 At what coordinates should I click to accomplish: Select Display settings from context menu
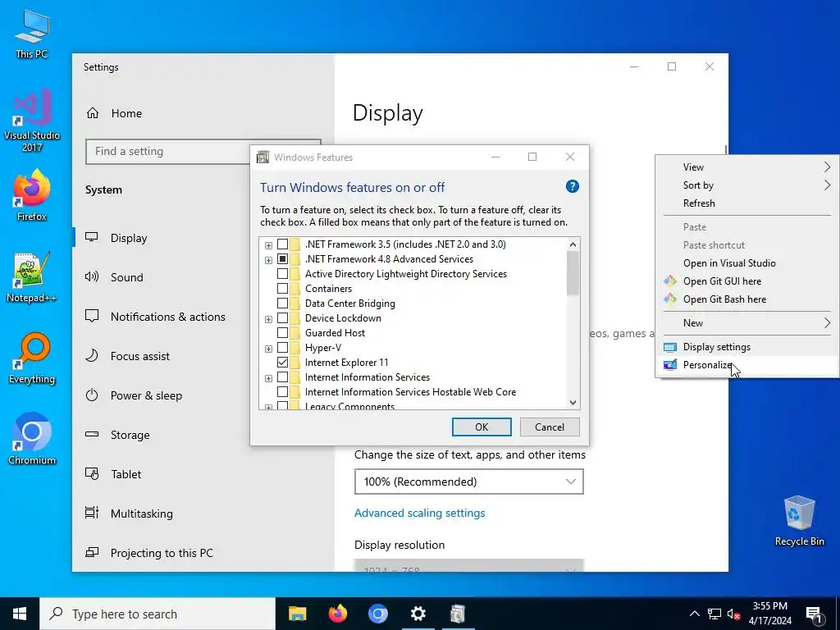pyautogui.click(x=746, y=347)
